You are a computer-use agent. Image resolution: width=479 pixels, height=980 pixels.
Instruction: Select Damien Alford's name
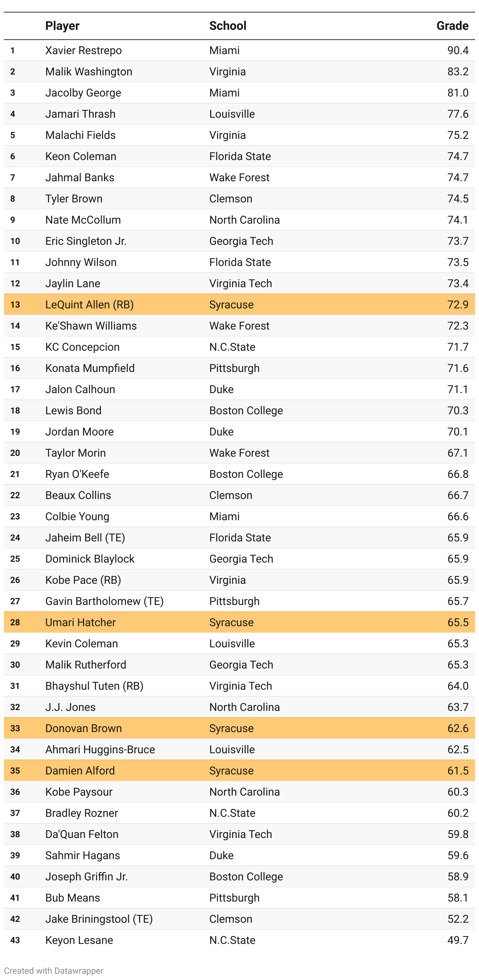point(80,771)
